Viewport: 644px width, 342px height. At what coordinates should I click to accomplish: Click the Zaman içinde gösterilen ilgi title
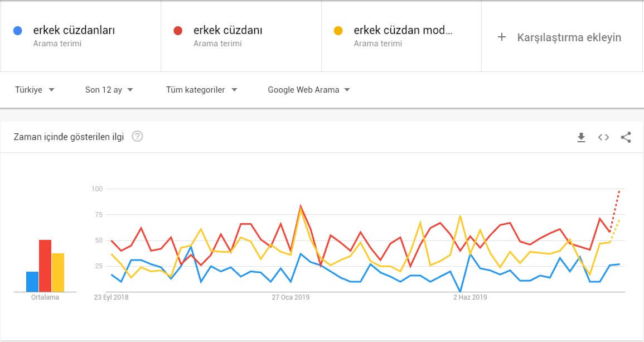70,136
